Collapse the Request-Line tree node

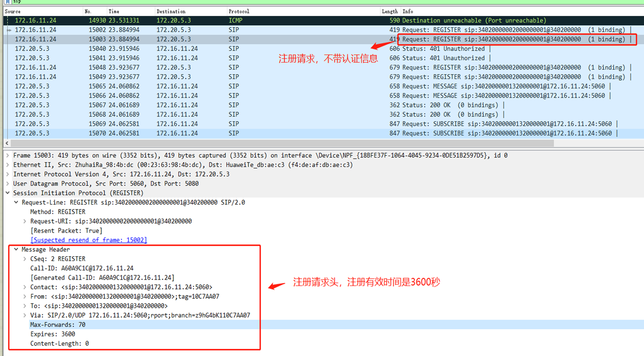coord(16,202)
